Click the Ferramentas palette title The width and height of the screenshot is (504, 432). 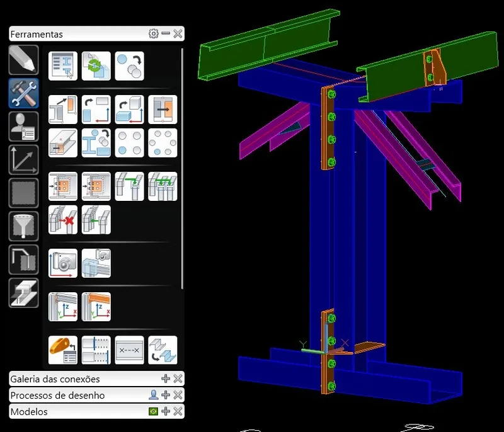pyautogui.click(x=37, y=35)
